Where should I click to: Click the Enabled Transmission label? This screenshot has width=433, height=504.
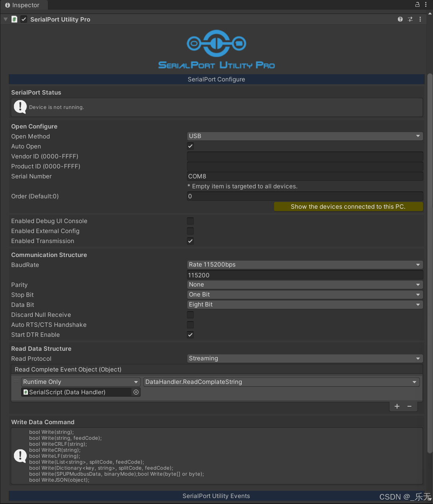pyautogui.click(x=43, y=241)
